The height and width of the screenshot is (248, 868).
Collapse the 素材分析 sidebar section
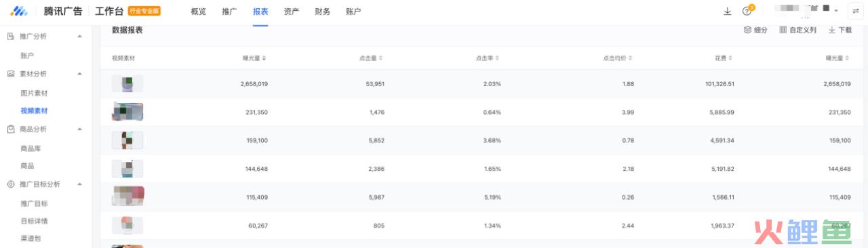tap(79, 73)
